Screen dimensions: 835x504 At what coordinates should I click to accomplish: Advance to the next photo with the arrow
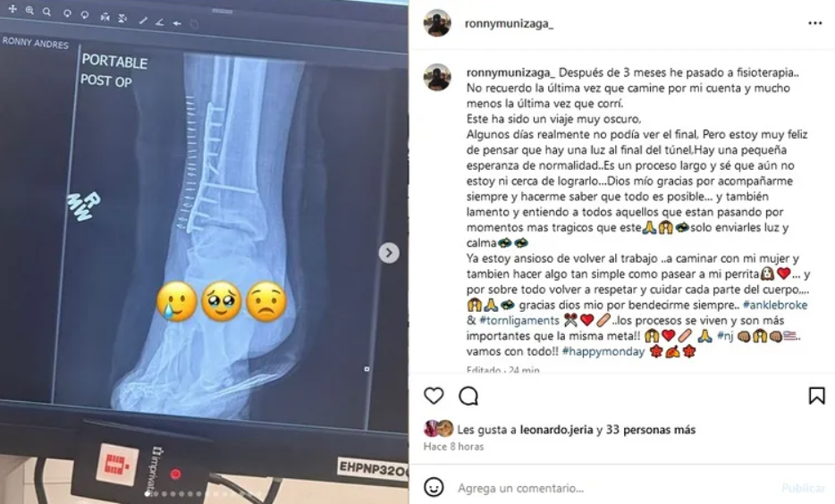click(x=389, y=253)
